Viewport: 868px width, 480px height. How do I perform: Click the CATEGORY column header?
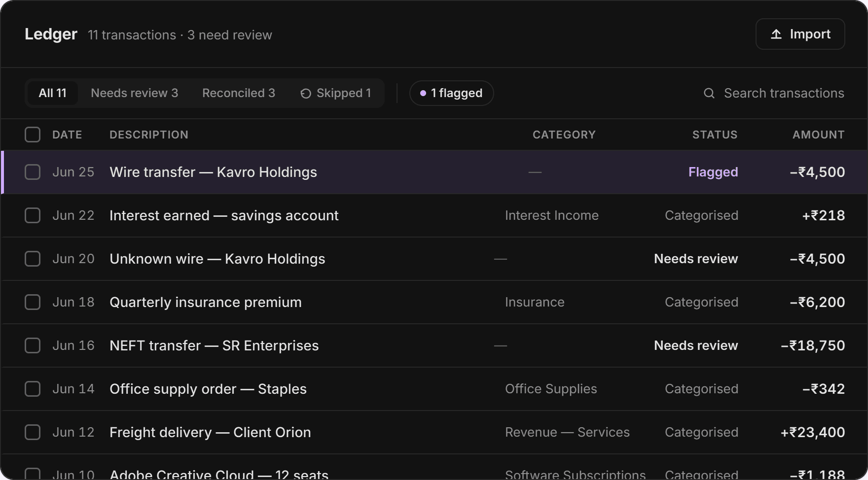564,135
